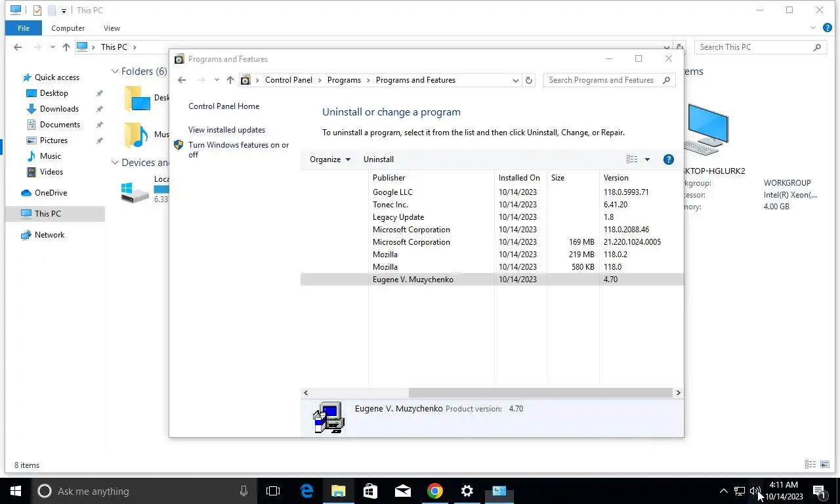This screenshot has height=504, width=840.
Task: Open Videos in the navigation pane
Action: 51,172
